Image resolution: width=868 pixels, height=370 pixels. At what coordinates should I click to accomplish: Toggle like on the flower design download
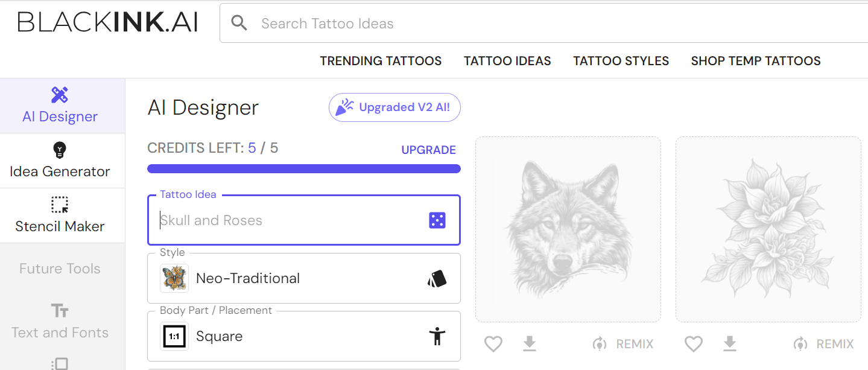coord(729,343)
